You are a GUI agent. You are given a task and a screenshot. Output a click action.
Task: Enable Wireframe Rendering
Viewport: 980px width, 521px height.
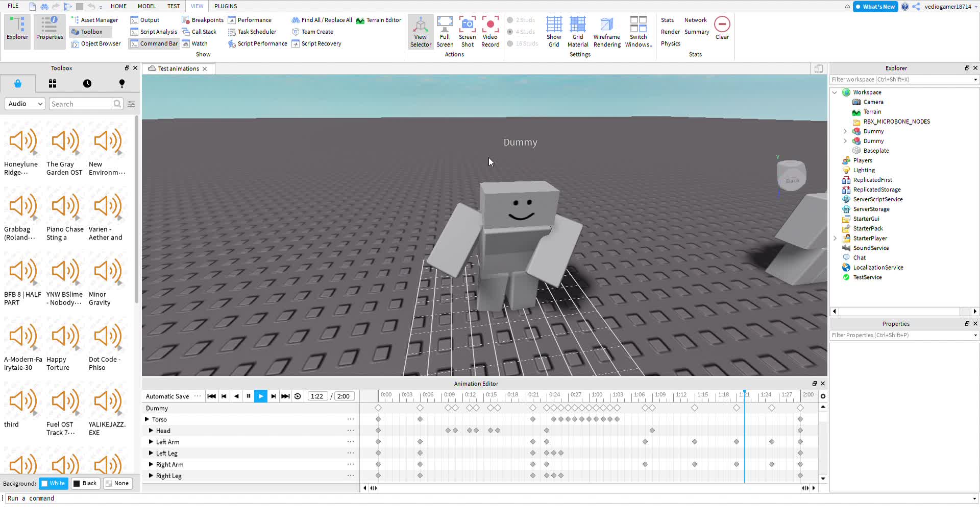[x=606, y=31]
